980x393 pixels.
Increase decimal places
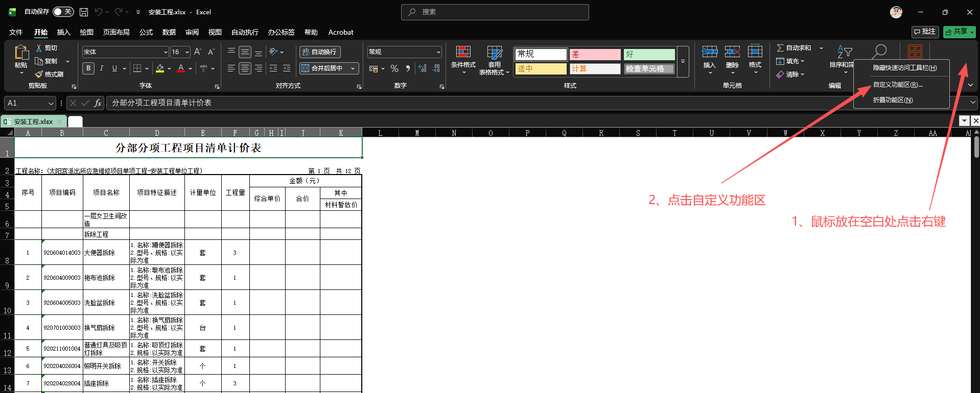point(423,68)
